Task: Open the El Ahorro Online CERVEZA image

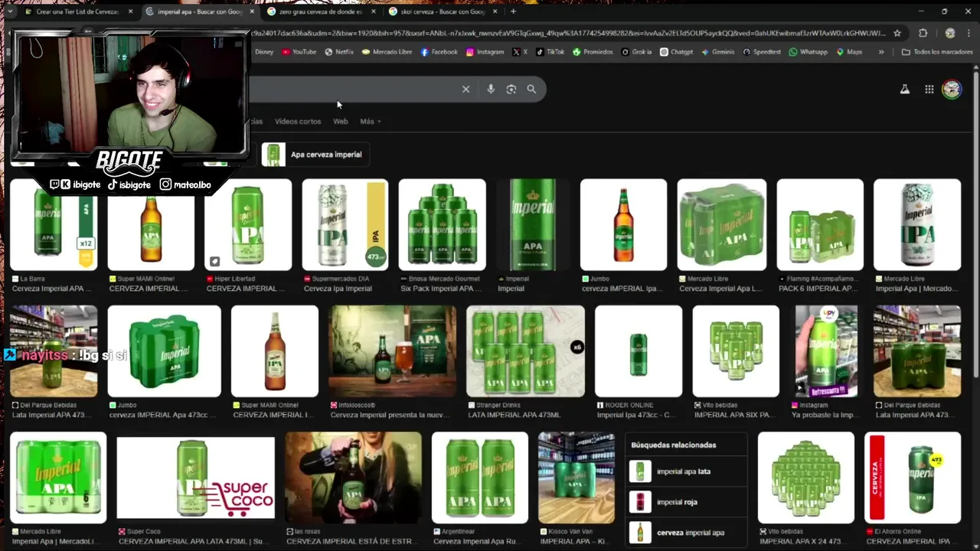Action: click(913, 478)
